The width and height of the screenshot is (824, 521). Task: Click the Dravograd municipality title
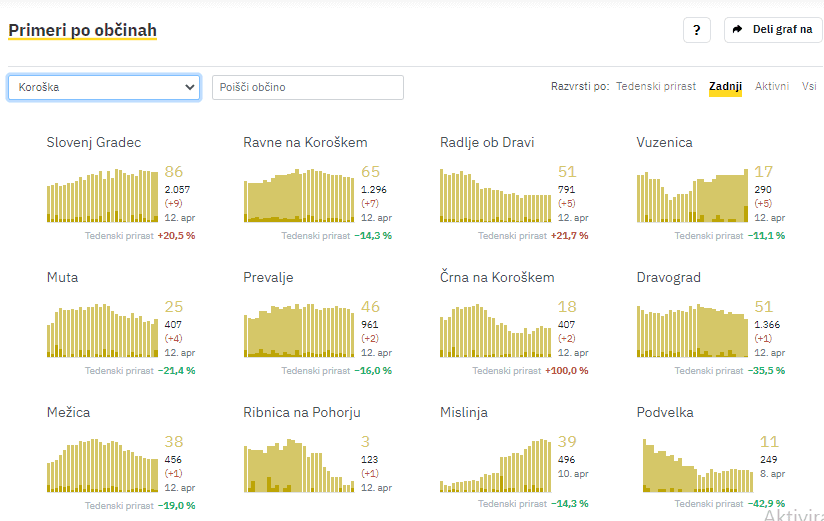[668, 277]
